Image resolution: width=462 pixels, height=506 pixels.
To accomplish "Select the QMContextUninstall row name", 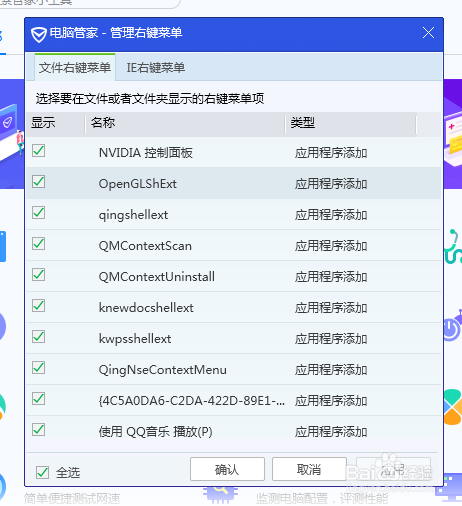I will (x=157, y=277).
